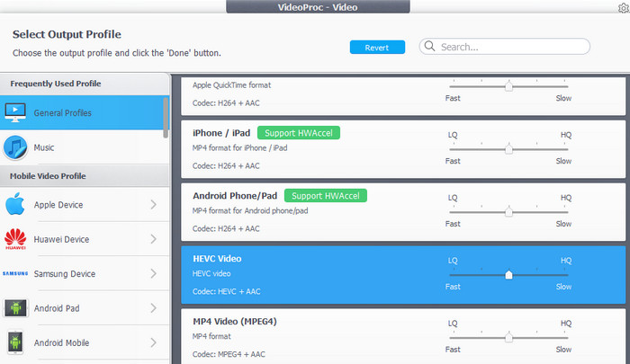This screenshot has width=630, height=364.
Task: Click the Search input field
Action: tap(505, 47)
